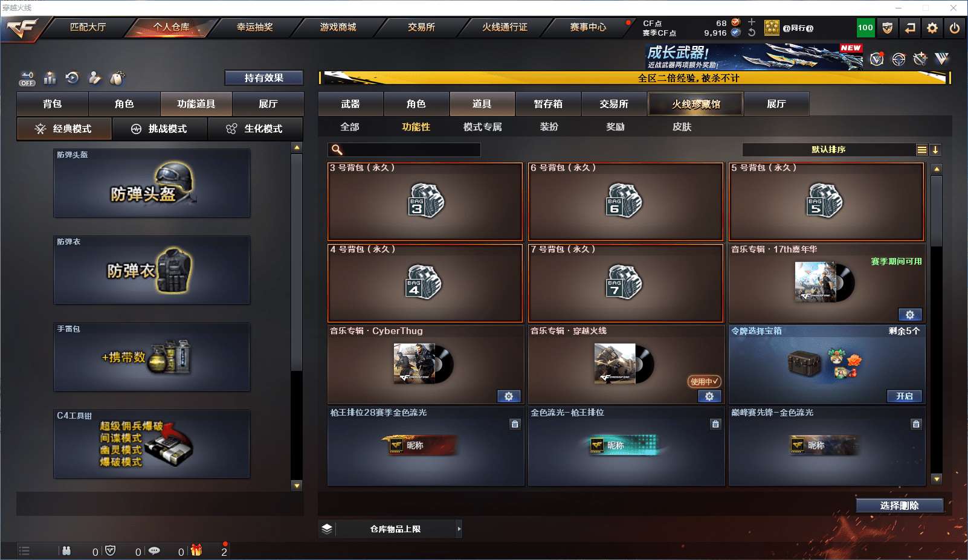Toggle the key lock OFF switch
968x560 pixels.
27,79
